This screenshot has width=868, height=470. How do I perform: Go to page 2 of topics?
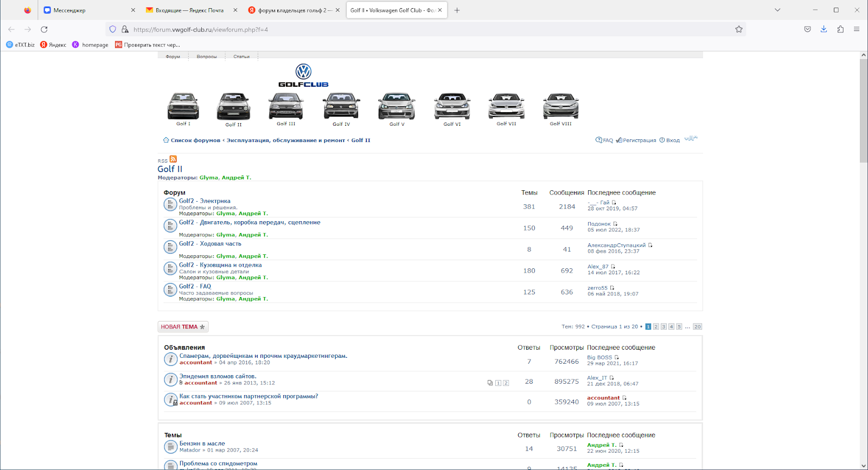pyautogui.click(x=656, y=327)
